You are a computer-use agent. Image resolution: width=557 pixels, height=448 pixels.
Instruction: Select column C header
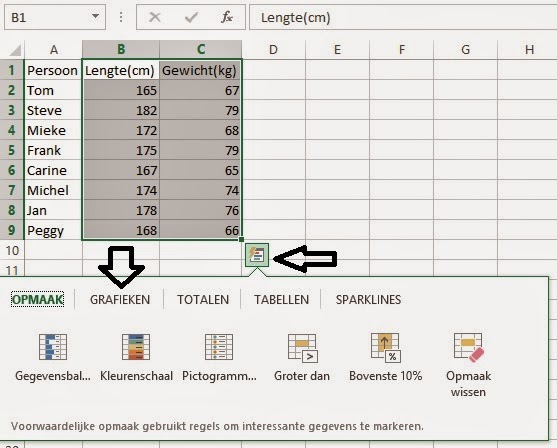(x=201, y=49)
